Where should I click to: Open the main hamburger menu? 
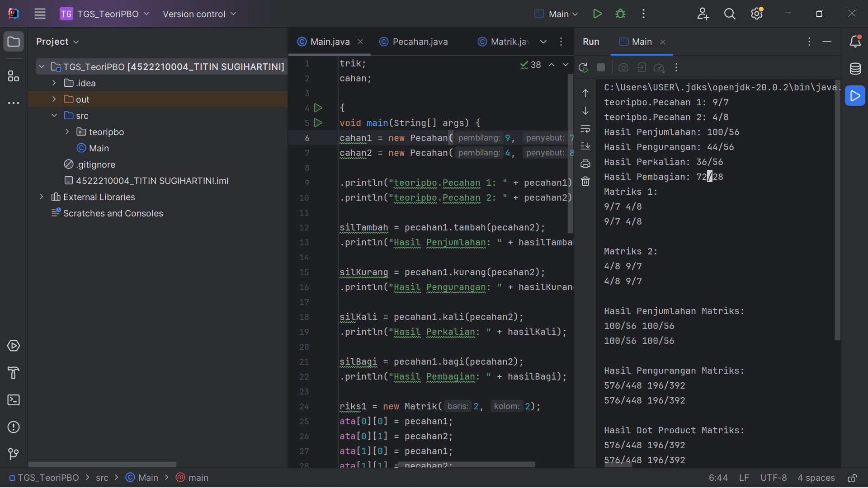click(x=40, y=14)
